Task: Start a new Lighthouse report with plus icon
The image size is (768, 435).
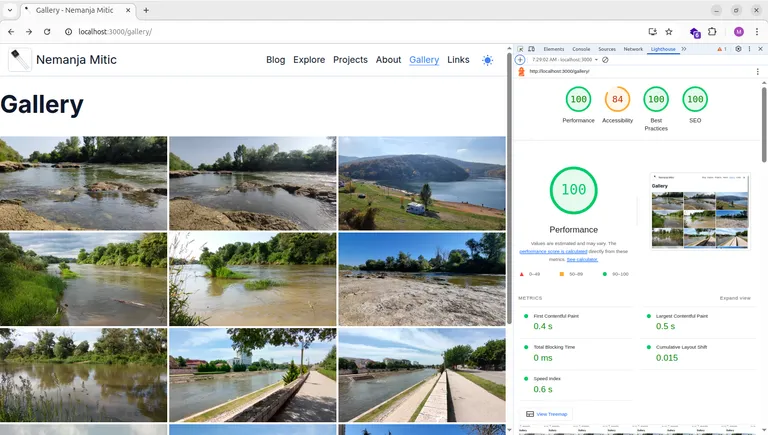Action: coord(520,60)
